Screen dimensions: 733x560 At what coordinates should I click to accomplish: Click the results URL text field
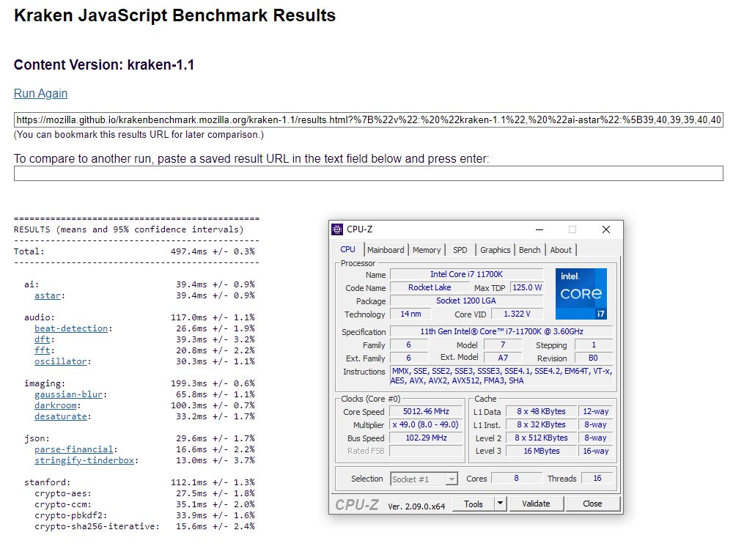click(x=369, y=119)
